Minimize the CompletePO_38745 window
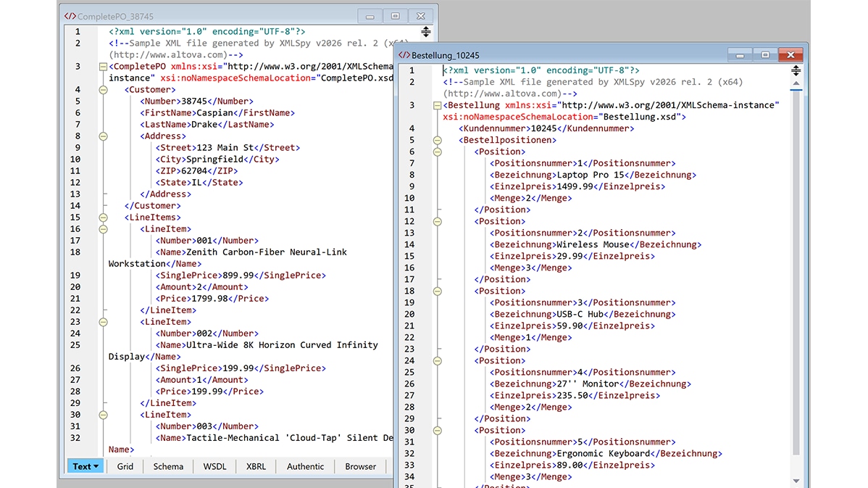This screenshot has width=868, height=488. [370, 16]
